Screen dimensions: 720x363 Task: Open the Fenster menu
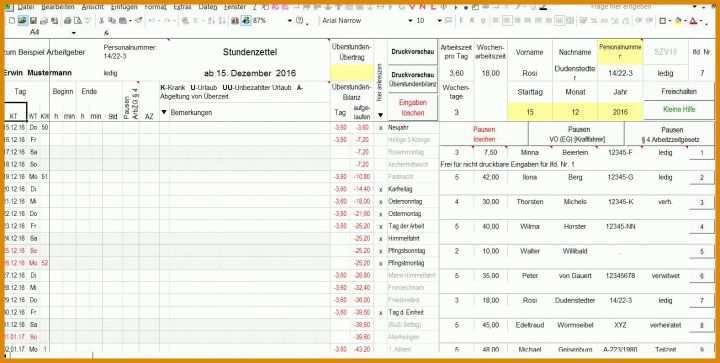(235, 7)
